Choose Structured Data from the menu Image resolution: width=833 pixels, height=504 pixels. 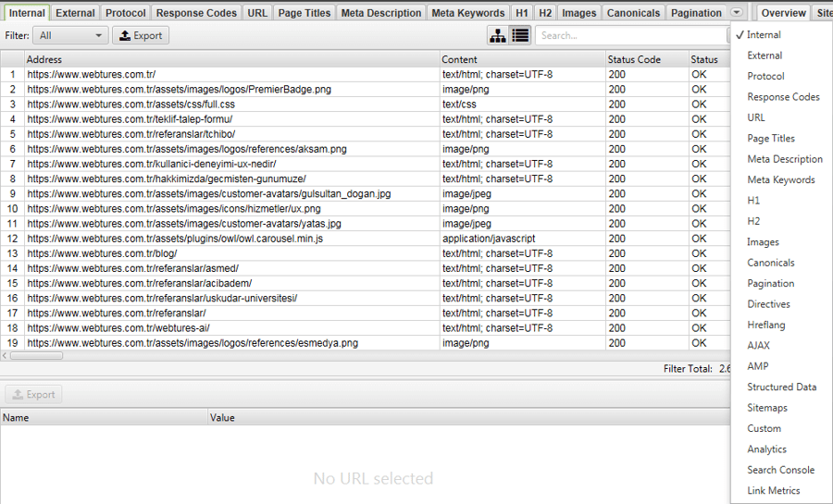tap(781, 387)
